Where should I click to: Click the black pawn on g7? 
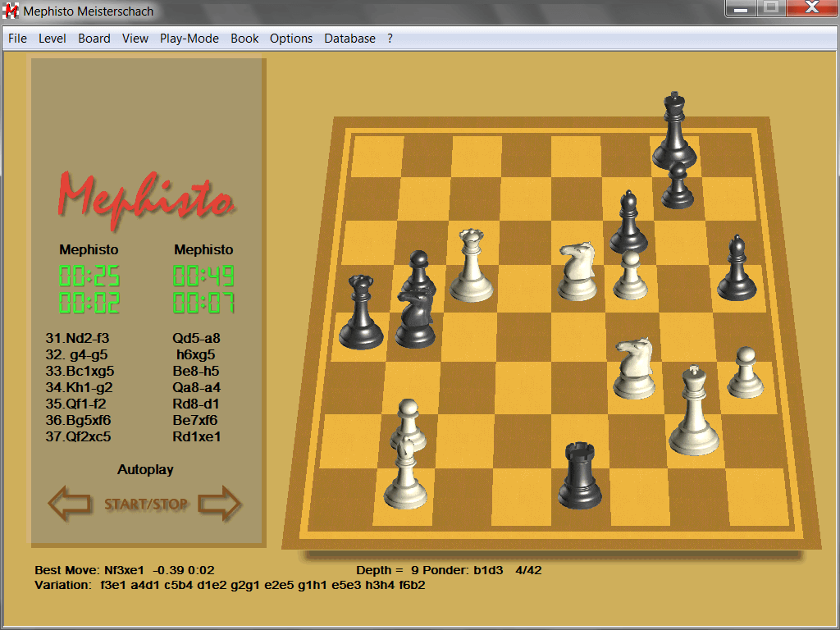click(x=678, y=185)
